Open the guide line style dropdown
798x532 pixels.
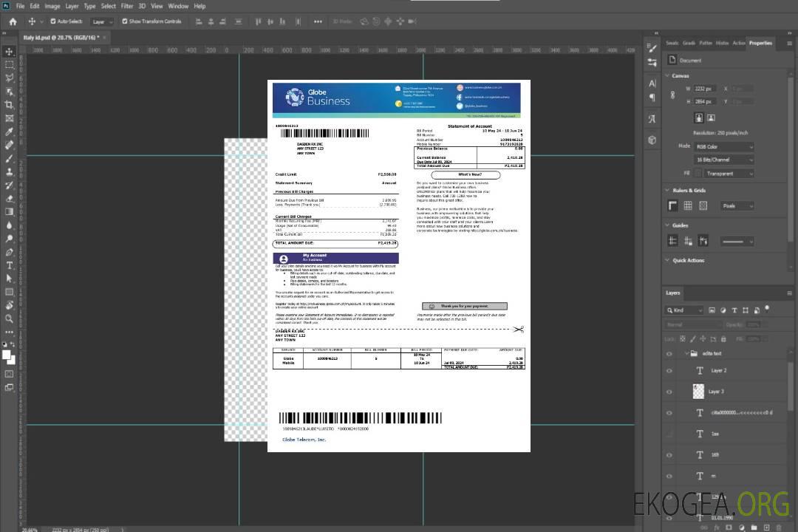(x=737, y=242)
